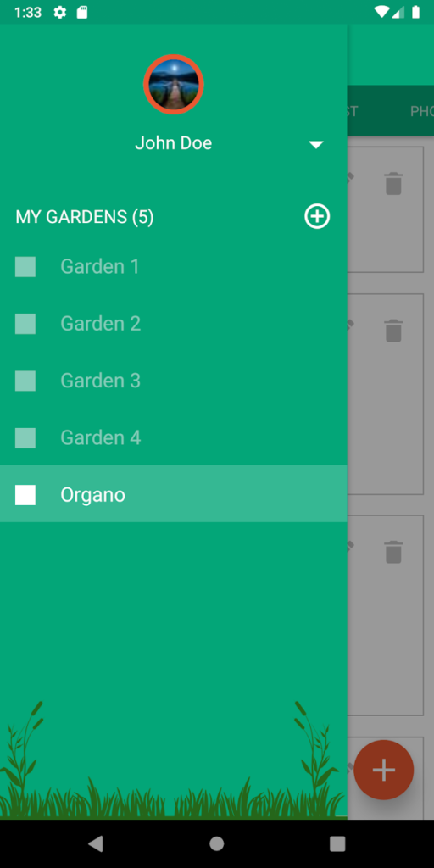Click the third card's trash delete icon

pyautogui.click(x=393, y=552)
